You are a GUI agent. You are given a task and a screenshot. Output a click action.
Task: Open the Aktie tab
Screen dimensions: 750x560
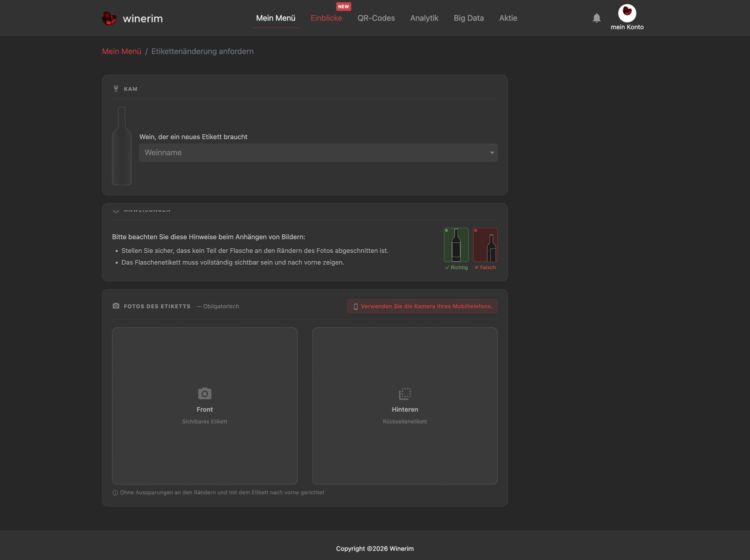pyautogui.click(x=508, y=18)
